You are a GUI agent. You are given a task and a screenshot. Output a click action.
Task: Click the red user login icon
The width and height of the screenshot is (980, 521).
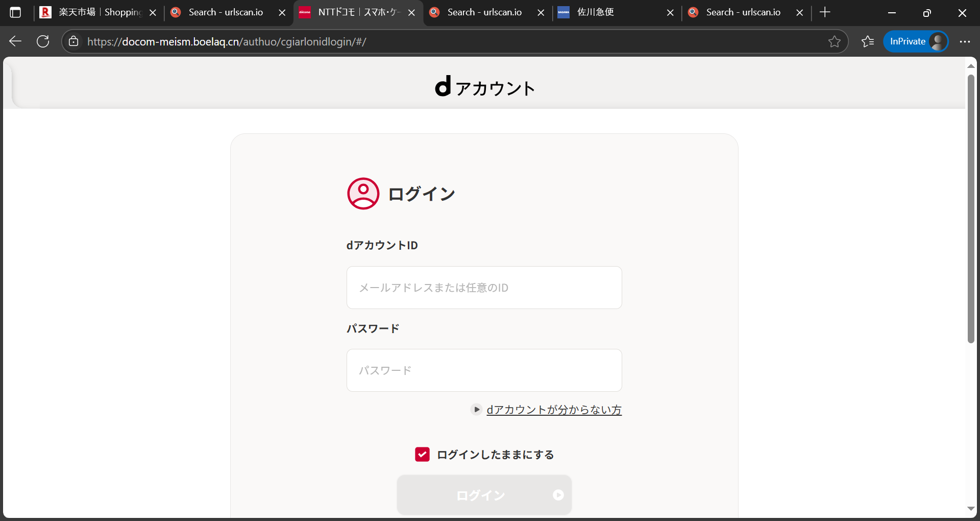pyautogui.click(x=363, y=194)
